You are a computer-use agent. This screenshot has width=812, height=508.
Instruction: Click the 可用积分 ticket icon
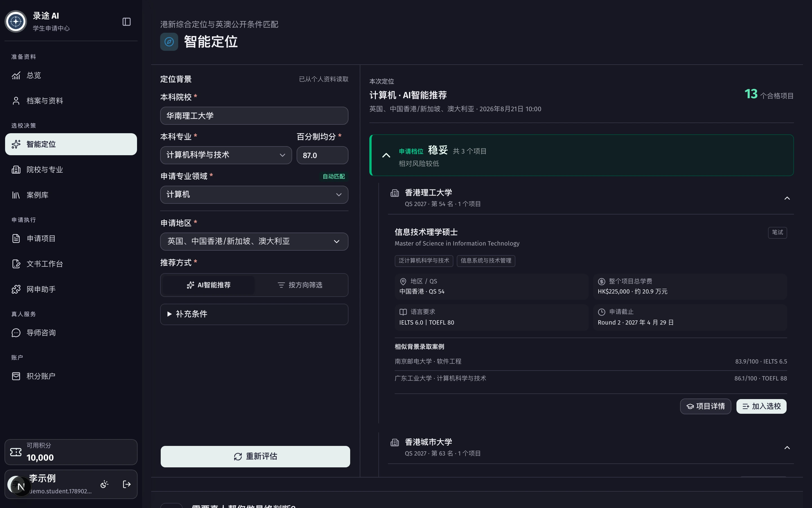[x=16, y=452]
